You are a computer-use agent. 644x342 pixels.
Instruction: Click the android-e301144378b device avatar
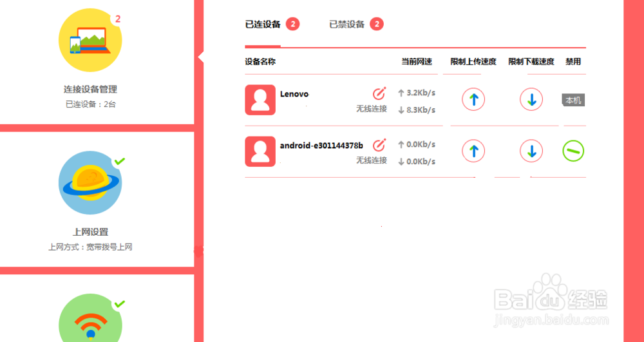pyautogui.click(x=260, y=151)
